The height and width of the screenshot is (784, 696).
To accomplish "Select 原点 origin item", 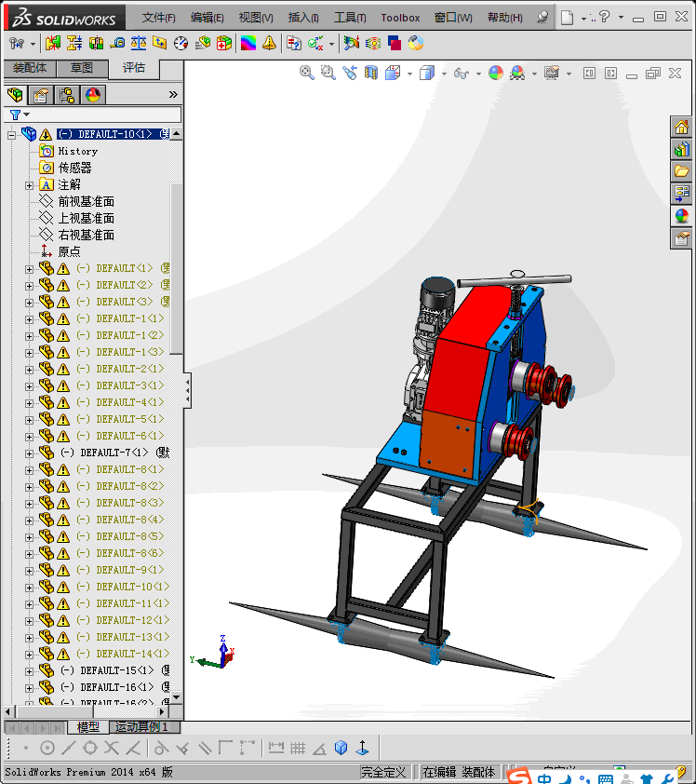I will coord(70,251).
